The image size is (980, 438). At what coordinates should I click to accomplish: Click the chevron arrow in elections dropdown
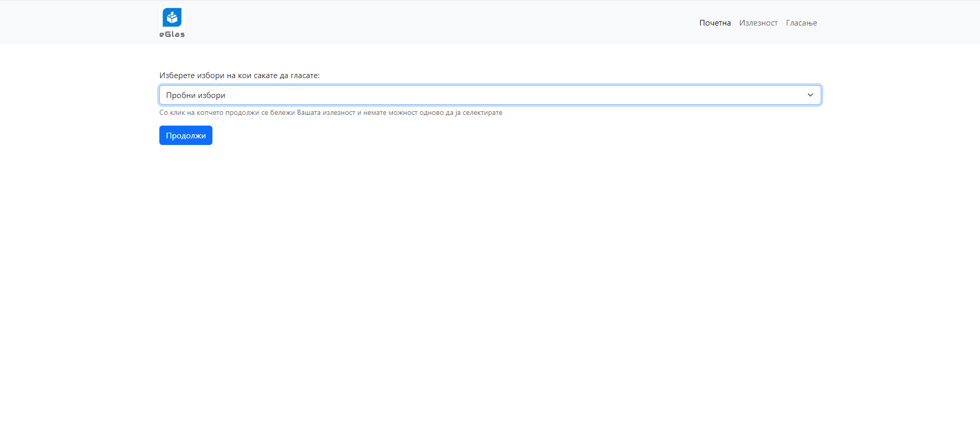tap(810, 95)
